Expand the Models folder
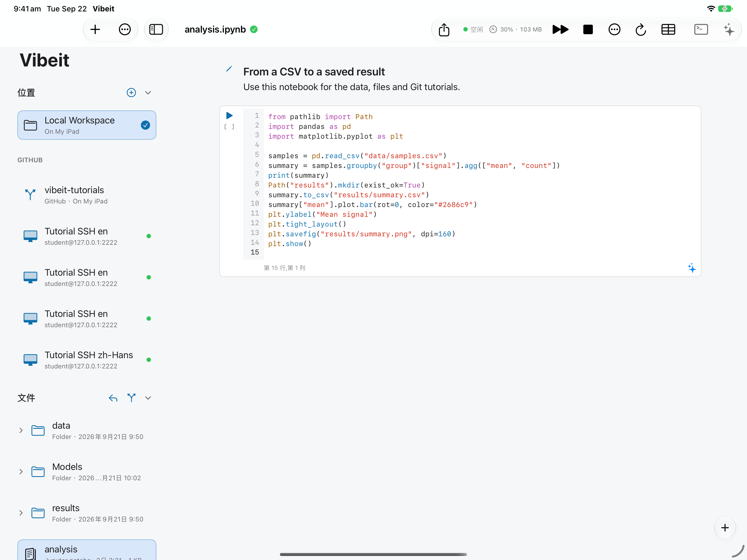 click(21, 472)
